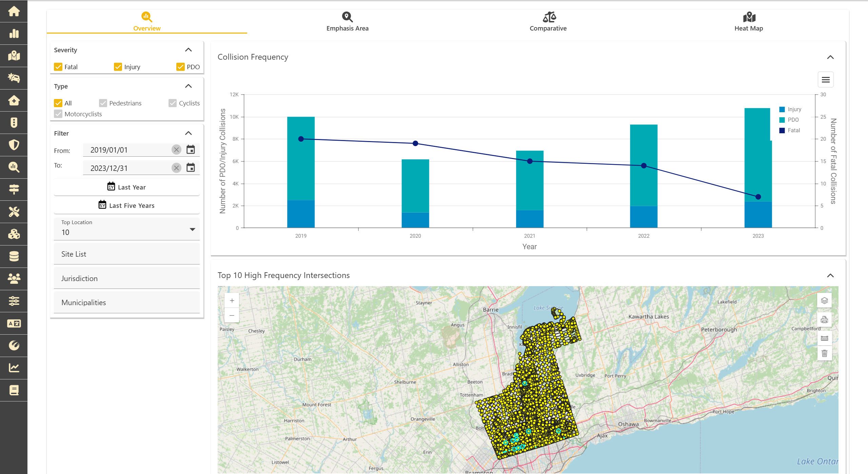Screen dimensions: 868x474
Task: Uncheck the PDO severity checkbox
Action: pos(180,67)
